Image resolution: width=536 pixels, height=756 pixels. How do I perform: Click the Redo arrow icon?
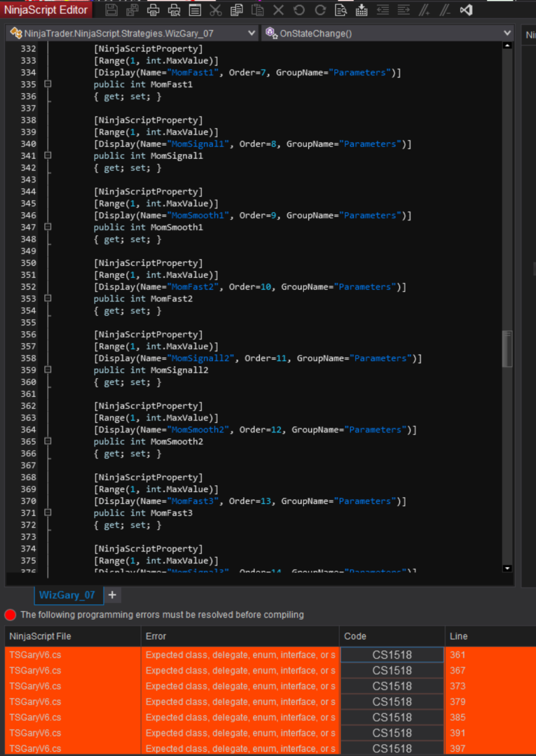tap(320, 9)
